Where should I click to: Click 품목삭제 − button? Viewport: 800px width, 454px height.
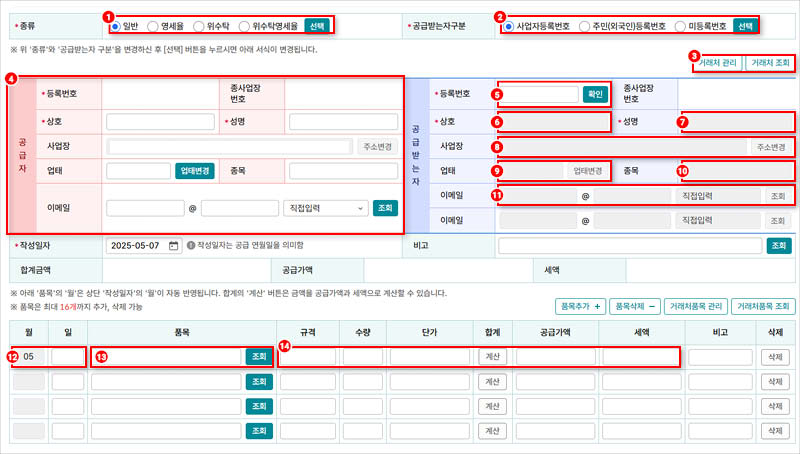pos(635,307)
